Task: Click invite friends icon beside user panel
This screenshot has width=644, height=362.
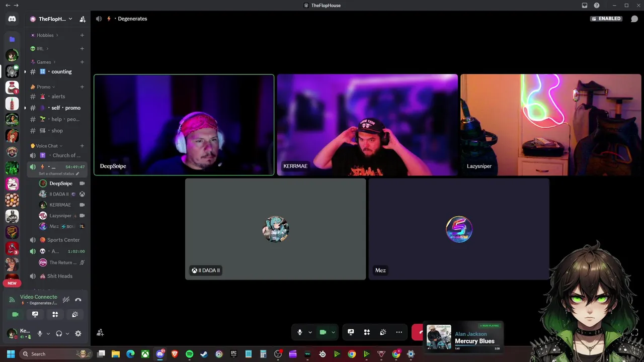Action: coord(100,332)
